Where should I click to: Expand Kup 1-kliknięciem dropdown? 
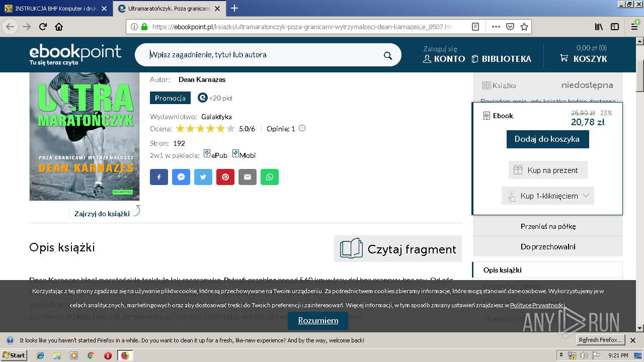(x=548, y=196)
